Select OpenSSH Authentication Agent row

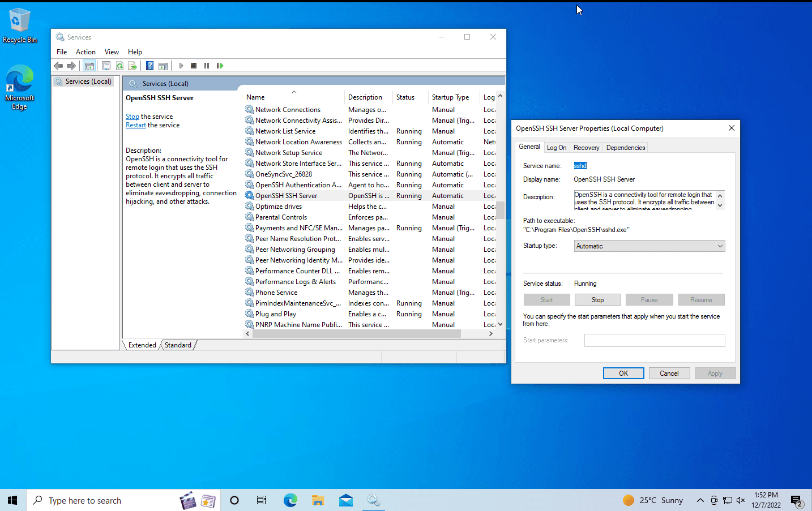[x=370, y=184]
